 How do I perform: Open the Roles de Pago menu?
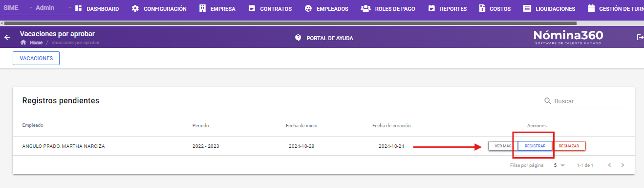pyautogui.click(x=388, y=8)
